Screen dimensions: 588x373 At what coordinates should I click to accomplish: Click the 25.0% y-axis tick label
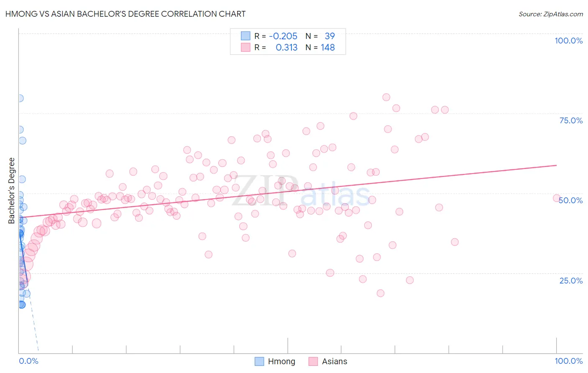[x=571, y=281]
